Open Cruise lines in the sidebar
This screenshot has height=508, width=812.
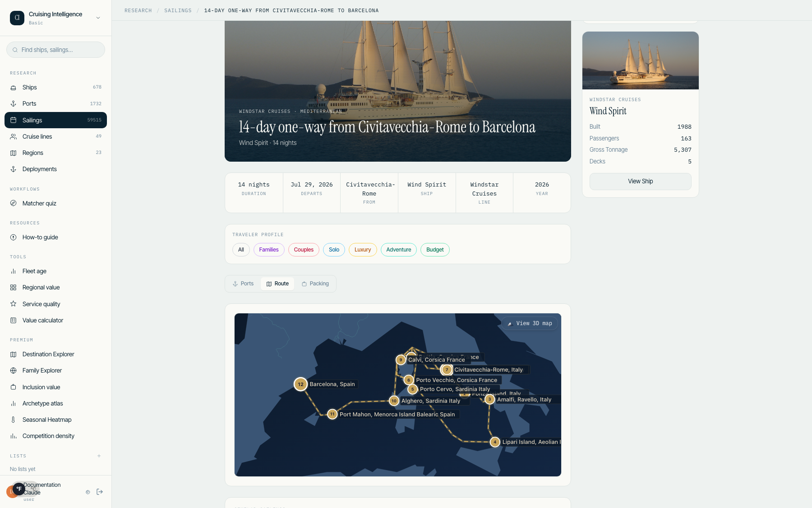[55, 136]
